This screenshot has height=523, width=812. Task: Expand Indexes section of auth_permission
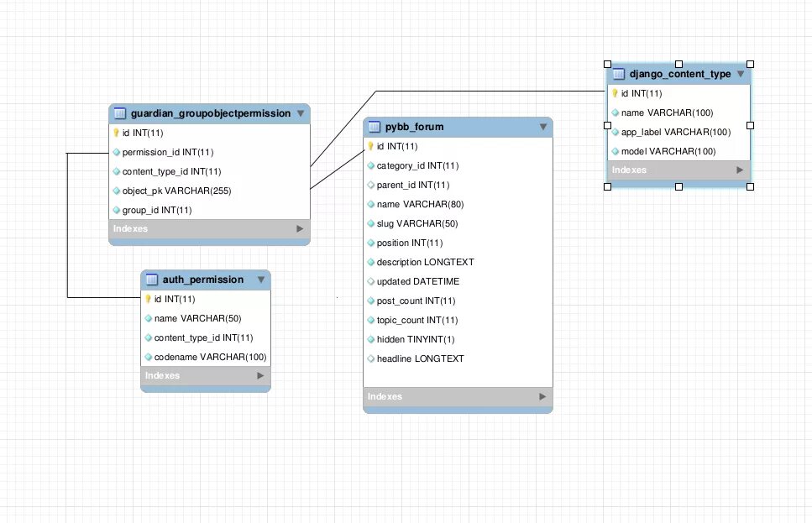(260, 376)
